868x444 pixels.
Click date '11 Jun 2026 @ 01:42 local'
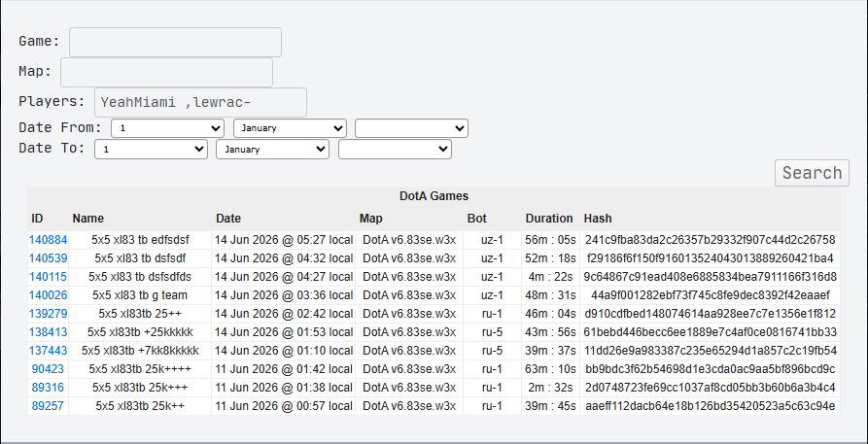pos(284,369)
